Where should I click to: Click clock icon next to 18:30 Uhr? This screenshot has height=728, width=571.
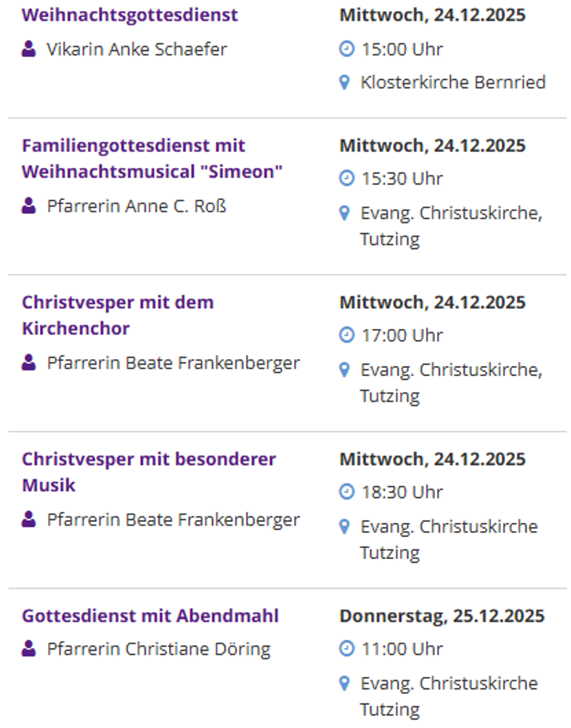[x=347, y=492]
